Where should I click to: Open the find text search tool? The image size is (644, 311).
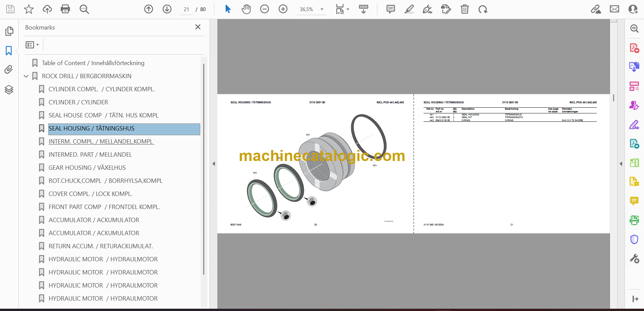[x=84, y=9]
